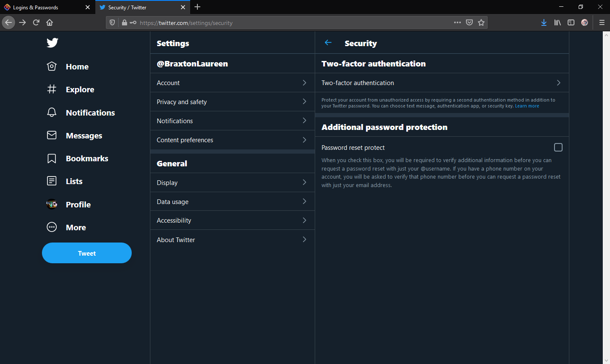Open the Library icon
Image resolution: width=610 pixels, height=364 pixels.
click(557, 22)
